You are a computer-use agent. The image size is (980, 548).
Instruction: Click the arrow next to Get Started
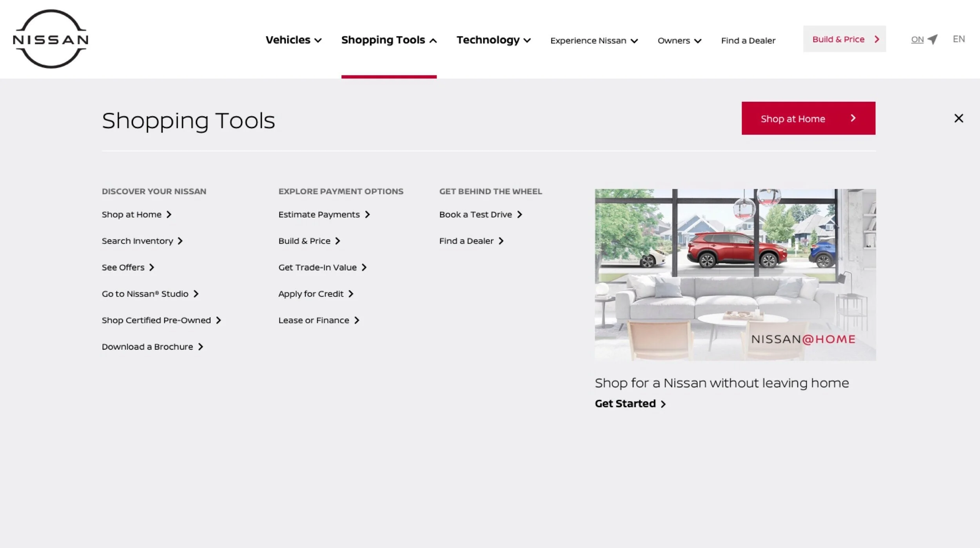pos(664,403)
